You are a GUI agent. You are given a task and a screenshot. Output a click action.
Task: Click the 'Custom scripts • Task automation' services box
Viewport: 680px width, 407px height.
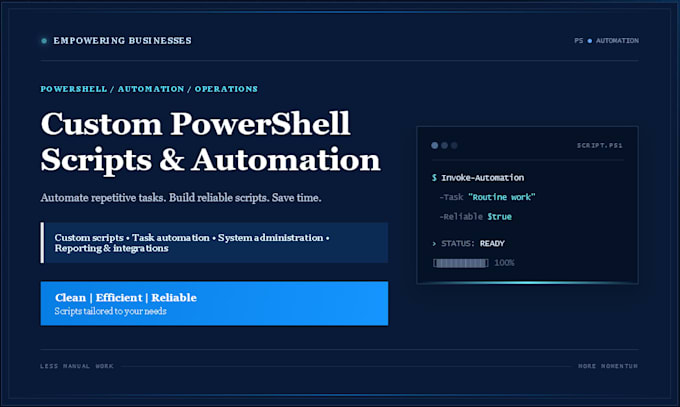[x=214, y=243]
